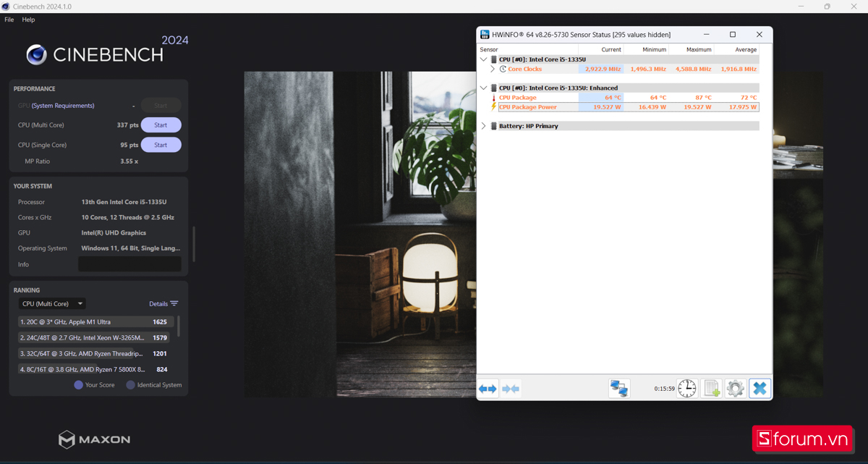Click Intel(R) UHD Graphics GPU value
Screen dimensions: 868x464
(114, 233)
